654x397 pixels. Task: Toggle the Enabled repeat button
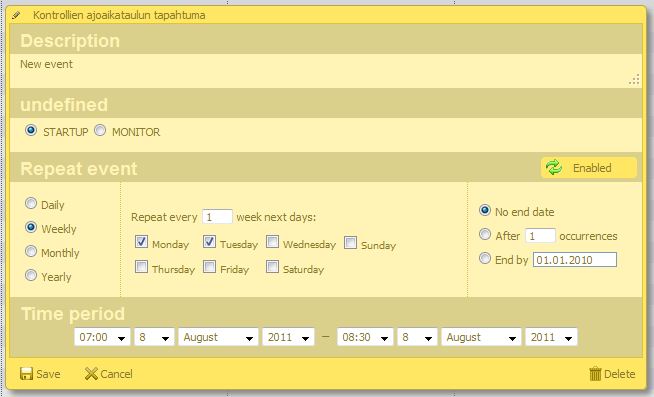pos(589,168)
